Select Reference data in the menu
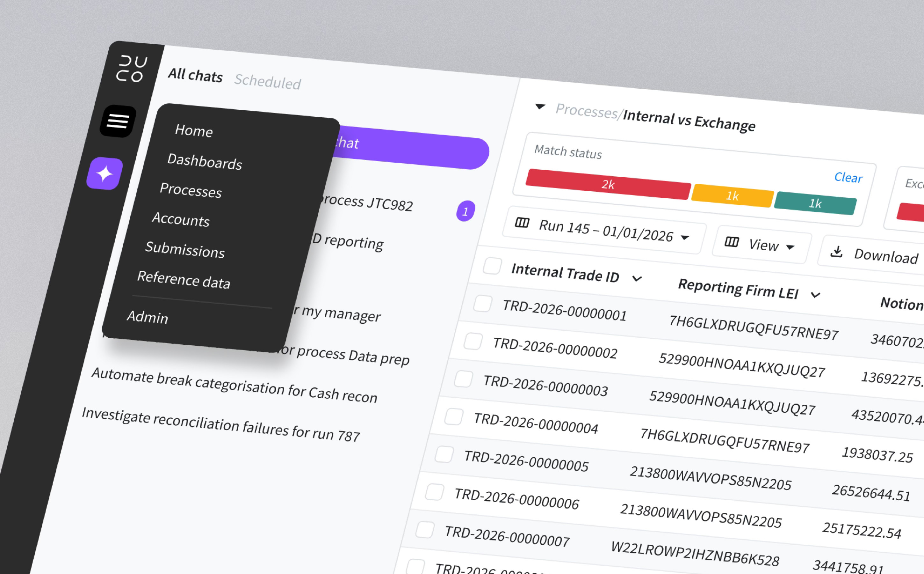This screenshot has height=574, width=924. (184, 280)
